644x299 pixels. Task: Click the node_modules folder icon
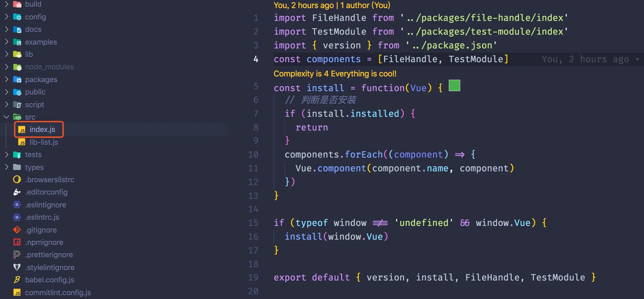[x=17, y=67]
